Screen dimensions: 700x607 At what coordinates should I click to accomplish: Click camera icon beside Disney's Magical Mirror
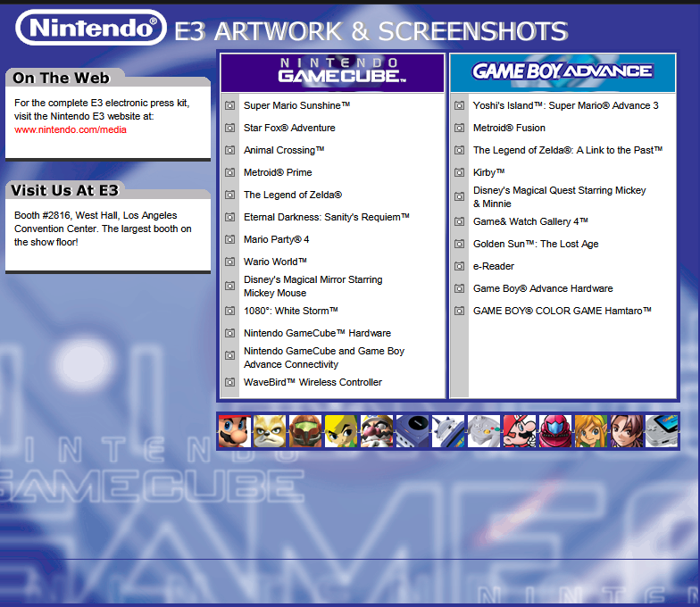(230, 286)
